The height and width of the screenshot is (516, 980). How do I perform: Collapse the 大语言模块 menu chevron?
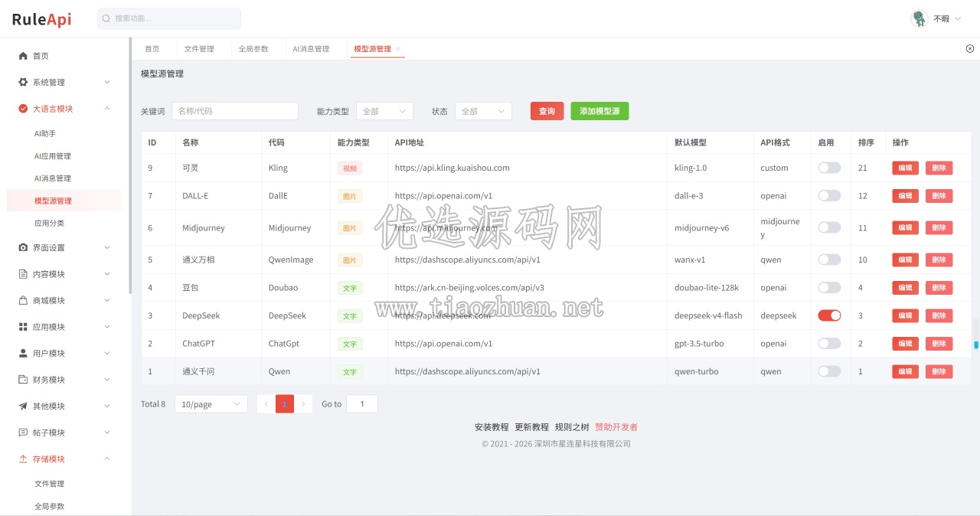(x=107, y=109)
